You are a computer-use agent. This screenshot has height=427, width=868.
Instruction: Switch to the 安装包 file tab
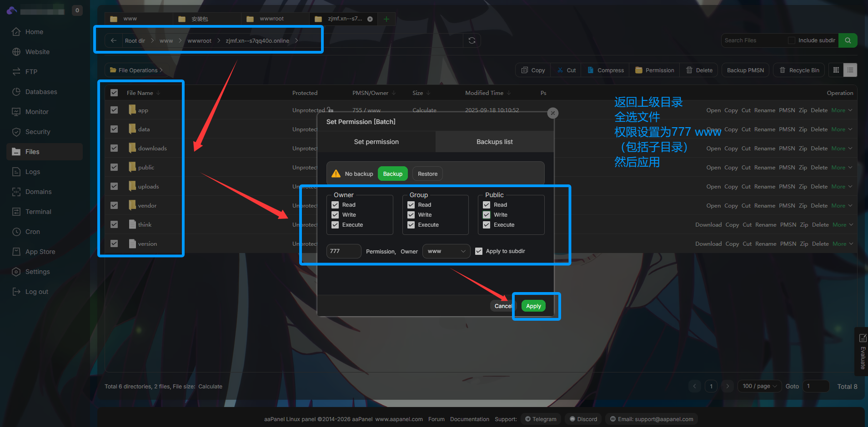[x=207, y=19]
